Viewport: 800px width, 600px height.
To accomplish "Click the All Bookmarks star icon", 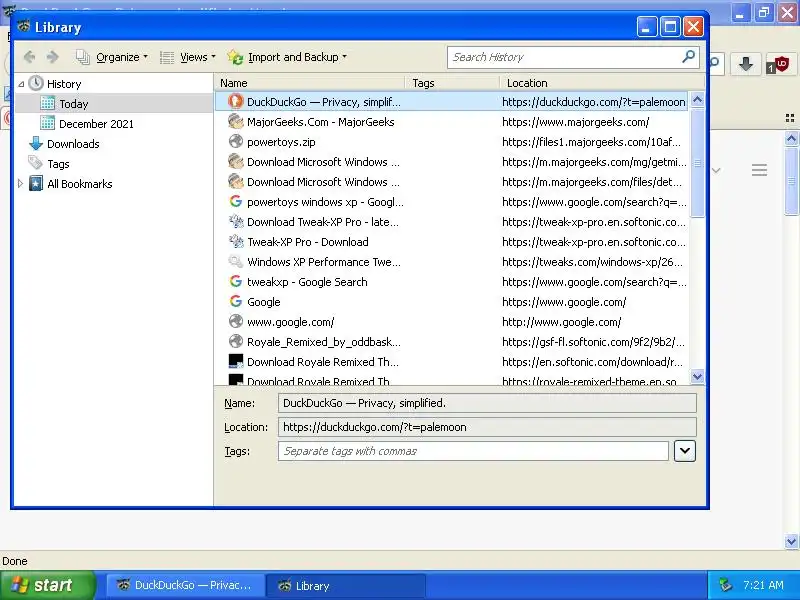I will pyautogui.click(x=36, y=183).
